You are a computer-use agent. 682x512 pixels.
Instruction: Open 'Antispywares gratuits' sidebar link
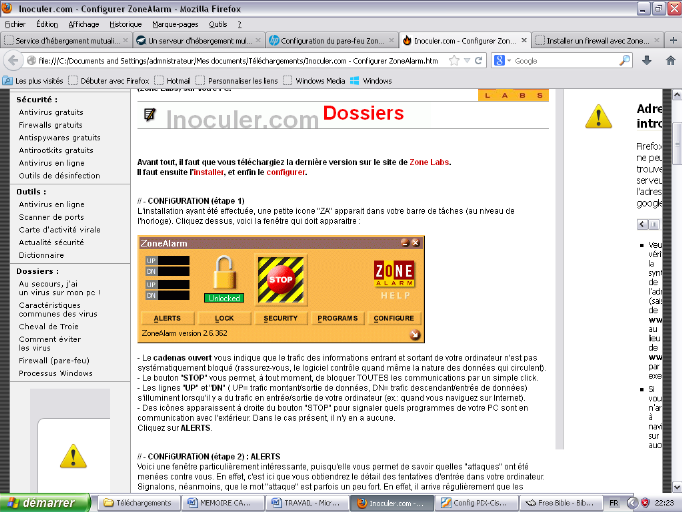coord(60,137)
